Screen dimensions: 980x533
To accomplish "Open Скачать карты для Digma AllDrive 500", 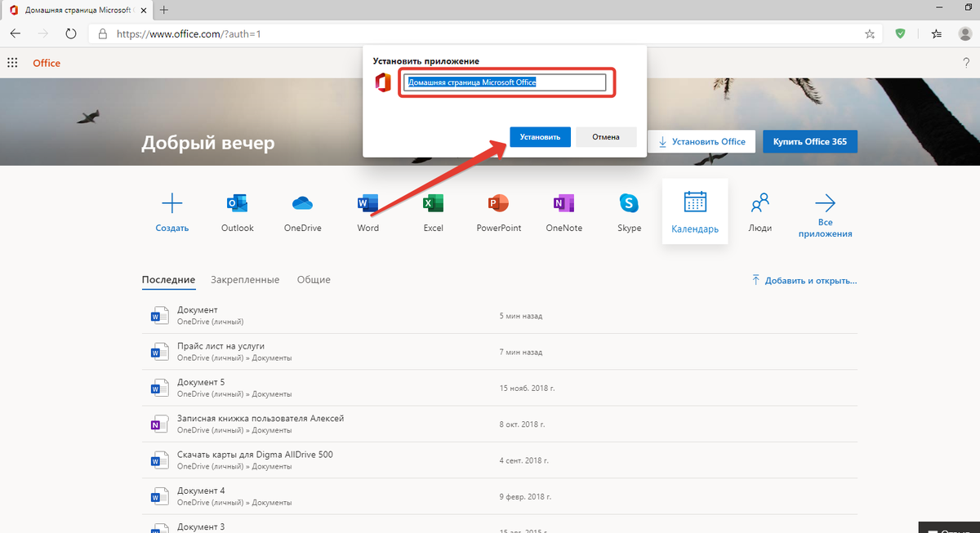I will (x=255, y=454).
